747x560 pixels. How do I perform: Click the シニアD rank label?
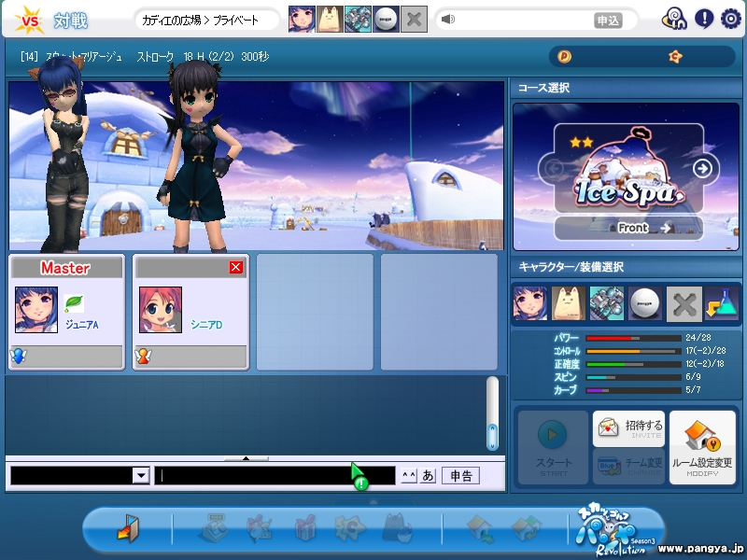click(206, 325)
